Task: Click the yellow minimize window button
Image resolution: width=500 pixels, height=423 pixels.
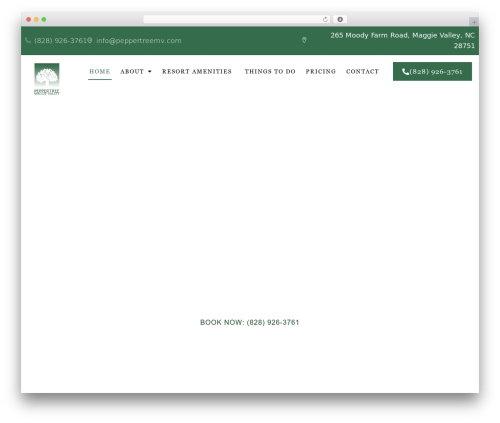Action: [x=36, y=19]
